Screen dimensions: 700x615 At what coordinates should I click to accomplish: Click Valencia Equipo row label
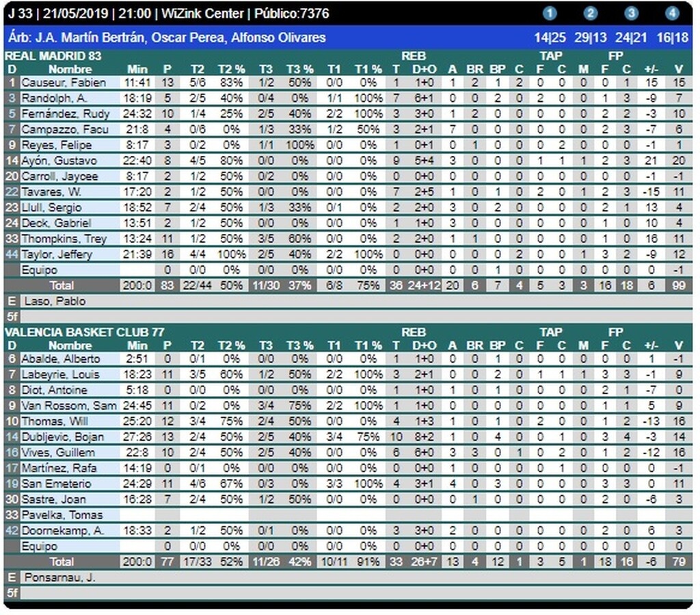click(x=39, y=546)
